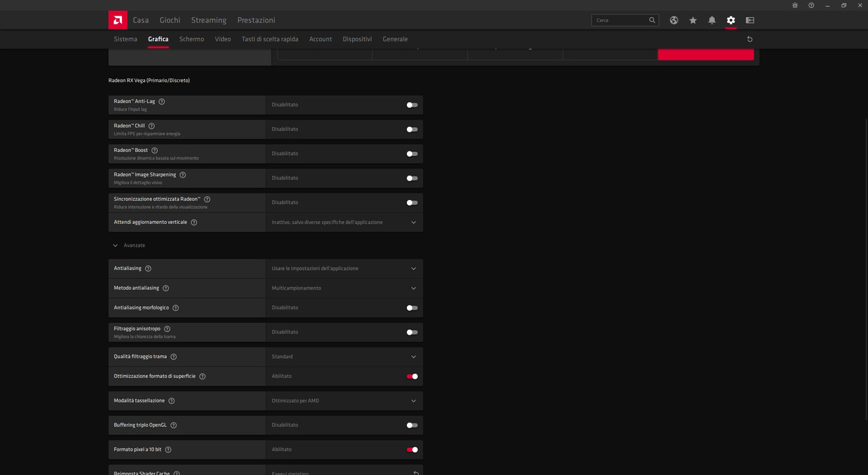Click the reset arrow icon below toolbar
The width and height of the screenshot is (868, 475).
(749, 39)
